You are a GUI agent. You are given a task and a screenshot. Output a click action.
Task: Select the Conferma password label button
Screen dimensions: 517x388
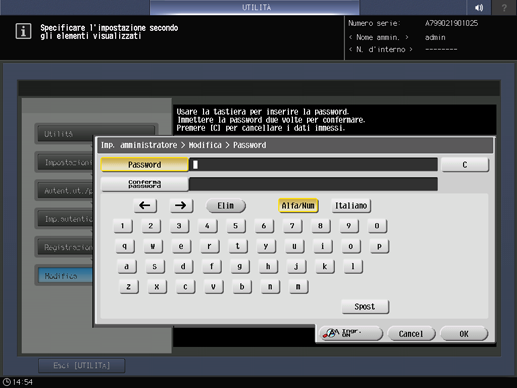click(x=144, y=184)
